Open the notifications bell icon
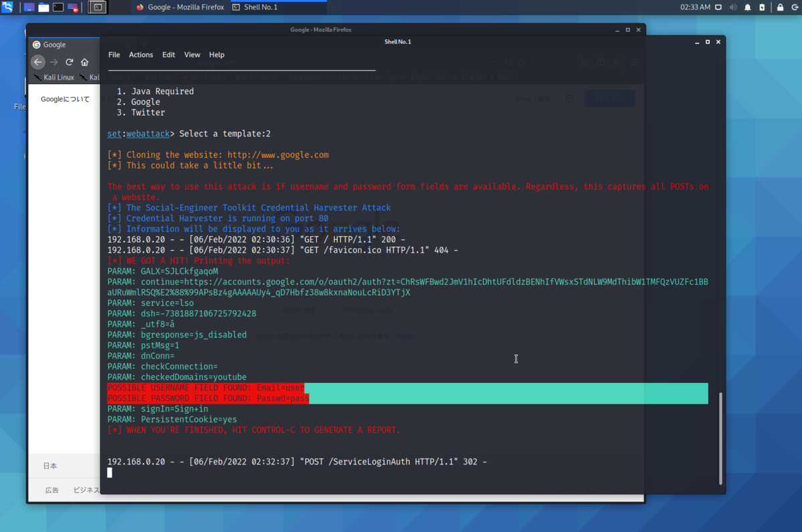The height and width of the screenshot is (532, 802). click(749, 7)
